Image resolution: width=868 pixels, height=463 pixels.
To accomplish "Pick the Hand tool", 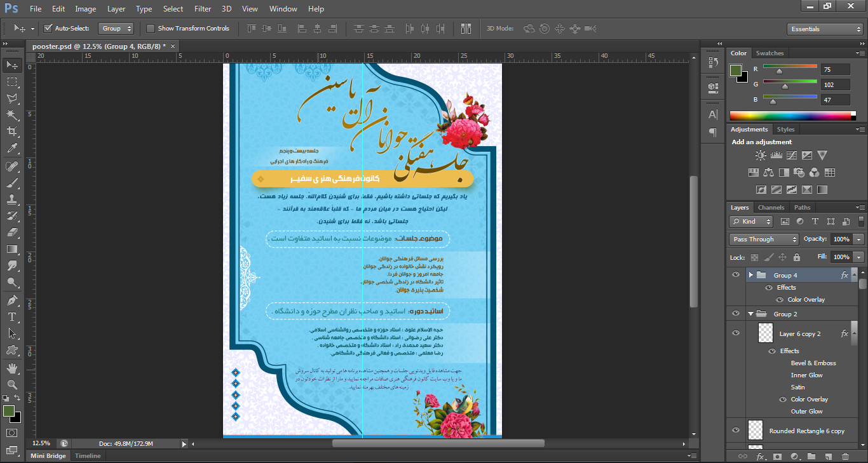I will [x=12, y=368].
